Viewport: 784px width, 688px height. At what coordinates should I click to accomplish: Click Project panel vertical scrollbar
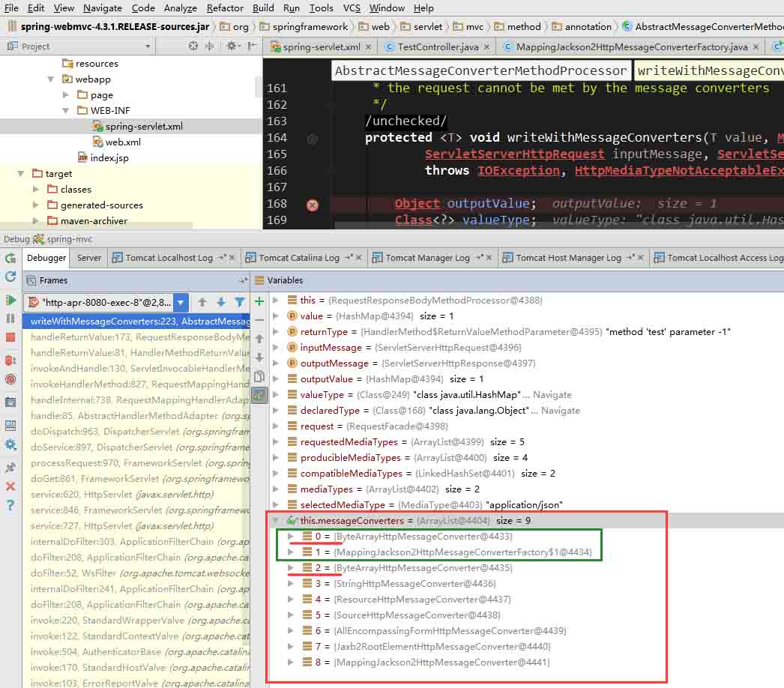259,86
